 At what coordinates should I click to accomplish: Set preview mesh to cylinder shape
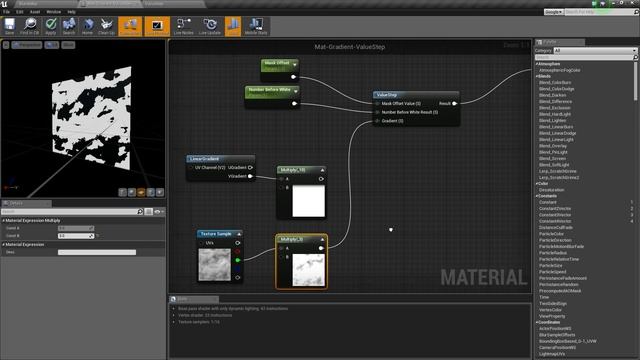[x=122, y=192]
